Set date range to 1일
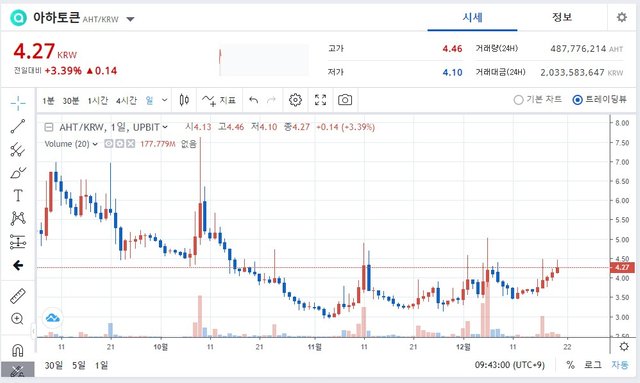This screenshot has width=640, height=383. [101, 365]
